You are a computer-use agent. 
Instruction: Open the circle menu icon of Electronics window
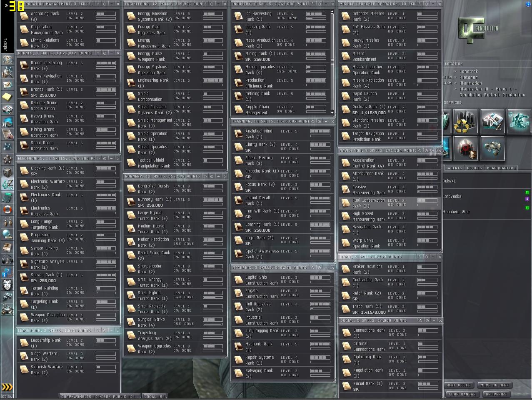pyautogui.click(x=105, y=158)
